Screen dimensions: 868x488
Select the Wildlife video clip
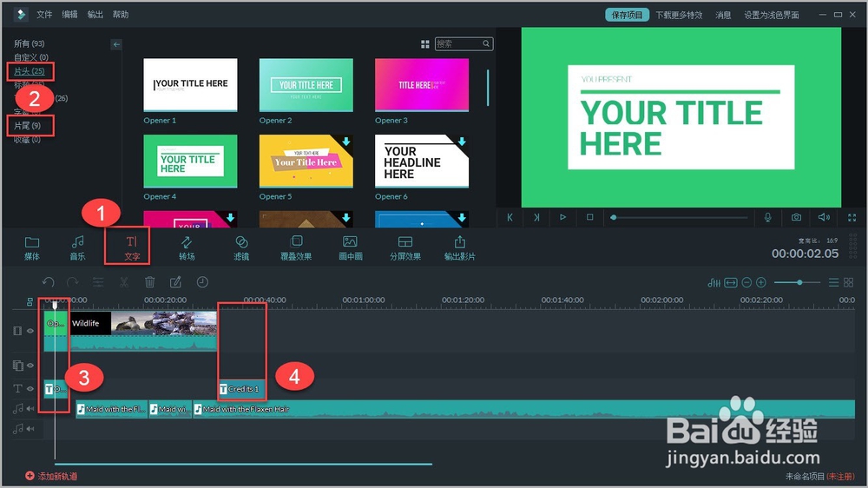point(143,331)
